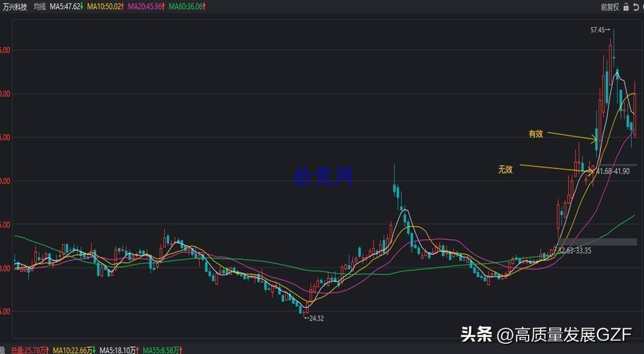
Task: Click the 57.45 high price marker
Action: [x=600, y=30]
